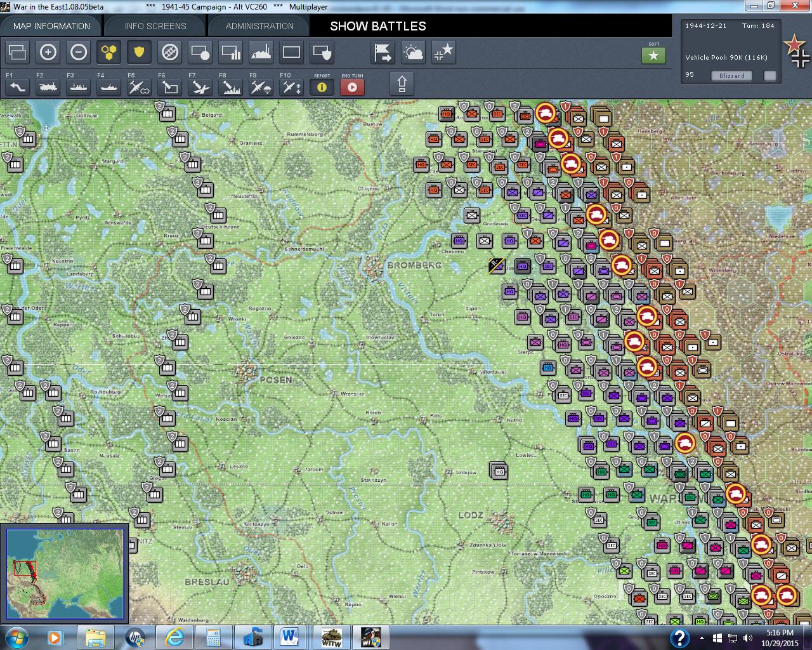The height and width of the screenshot is (650, 812).
Task: Click the upward arrow toolbar icon
Action: point(402,84)
